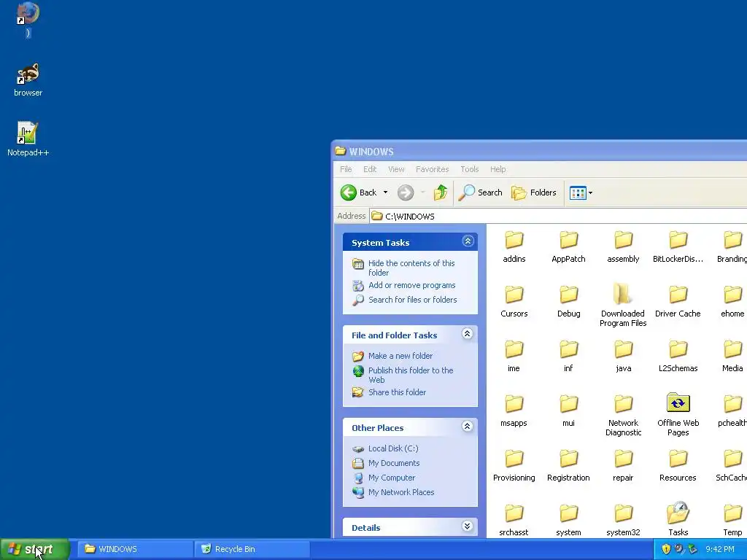
Task: Collapse the System Tasks panel
Action: click(468, 241)
